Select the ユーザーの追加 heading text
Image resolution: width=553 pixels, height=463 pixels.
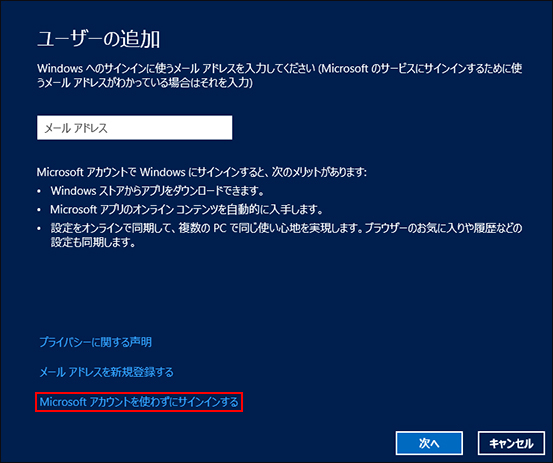(99, 39)
